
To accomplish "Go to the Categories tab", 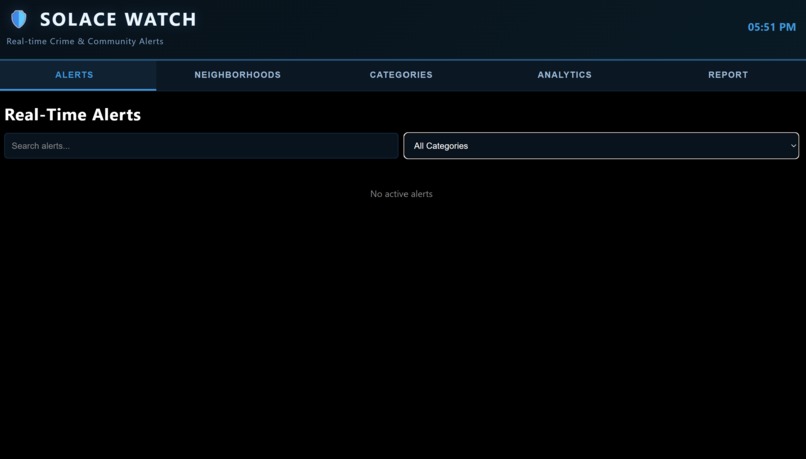I will 401,75.
